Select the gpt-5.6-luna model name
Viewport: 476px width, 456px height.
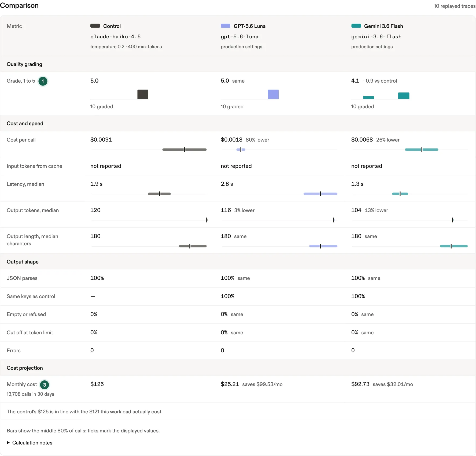[239, 37]
